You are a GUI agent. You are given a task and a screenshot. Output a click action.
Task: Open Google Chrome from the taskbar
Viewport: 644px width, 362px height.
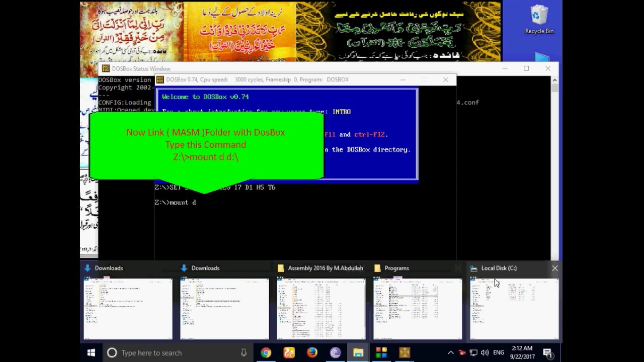(266, 353)
